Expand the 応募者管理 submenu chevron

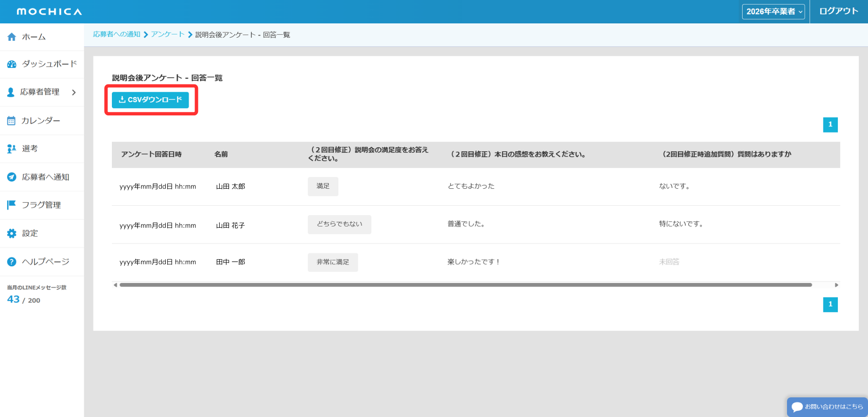point(74,92)
